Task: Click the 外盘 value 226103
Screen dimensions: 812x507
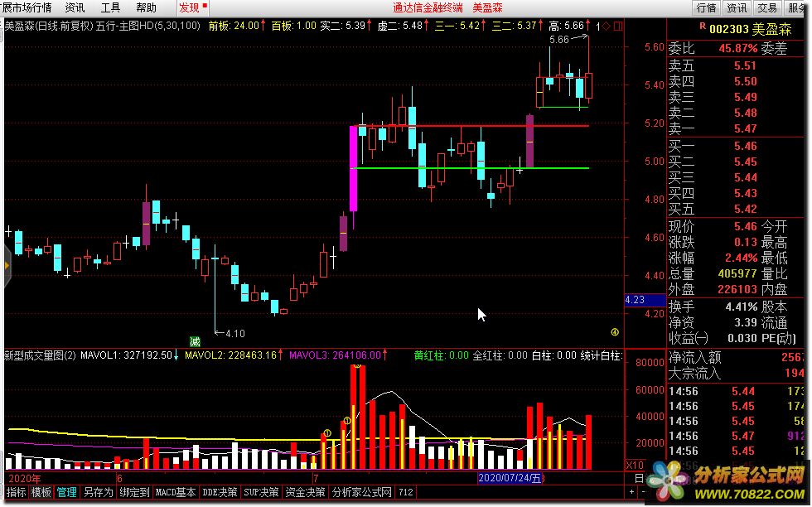Action: point(737,289)
